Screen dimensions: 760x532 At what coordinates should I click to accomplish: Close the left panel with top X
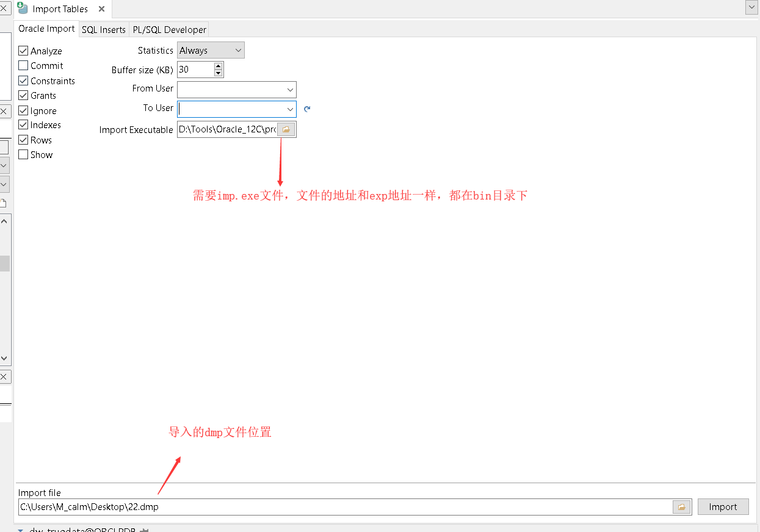pos(3,9)
